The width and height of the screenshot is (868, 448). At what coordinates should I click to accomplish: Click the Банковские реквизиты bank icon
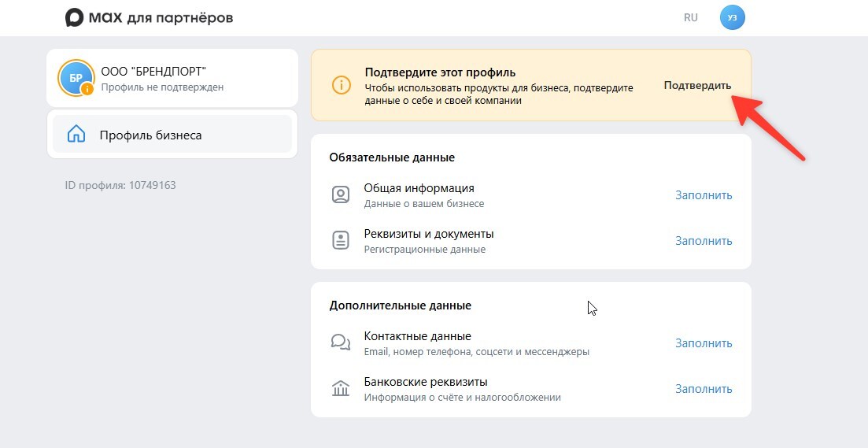tap(341, 388)
